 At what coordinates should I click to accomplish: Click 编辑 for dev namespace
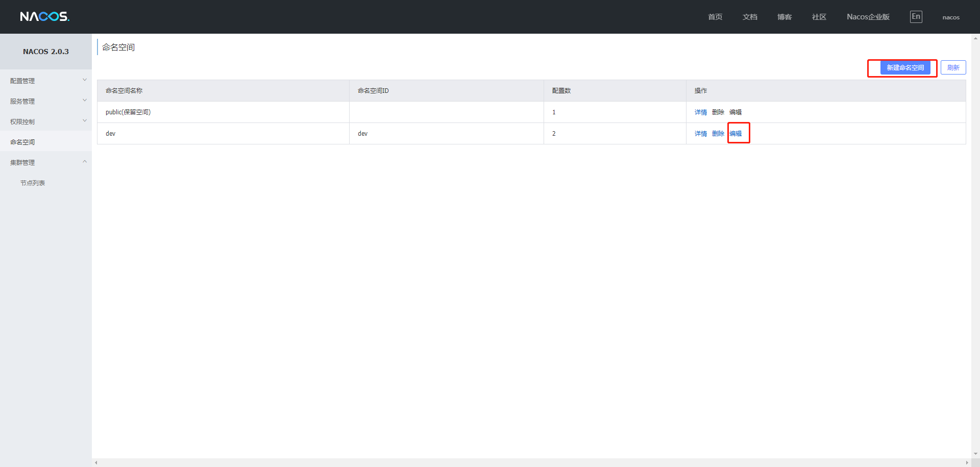[x=736, y=134]
